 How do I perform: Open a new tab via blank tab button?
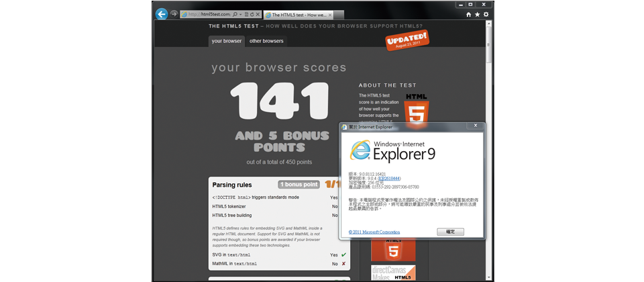[339, 15]
